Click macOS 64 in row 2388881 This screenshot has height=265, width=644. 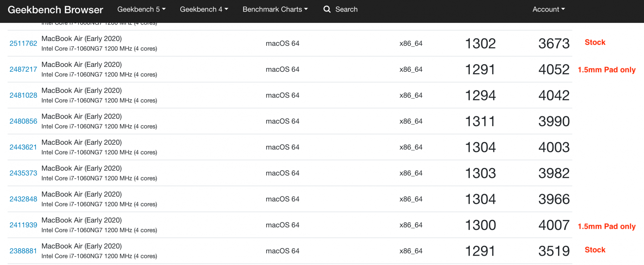[x=282, y=251]
